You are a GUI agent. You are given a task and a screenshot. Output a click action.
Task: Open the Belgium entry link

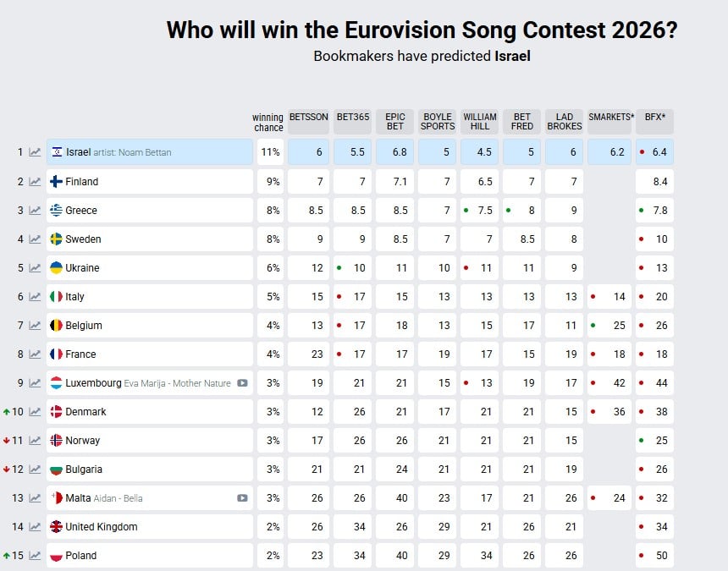coord(83,326)
